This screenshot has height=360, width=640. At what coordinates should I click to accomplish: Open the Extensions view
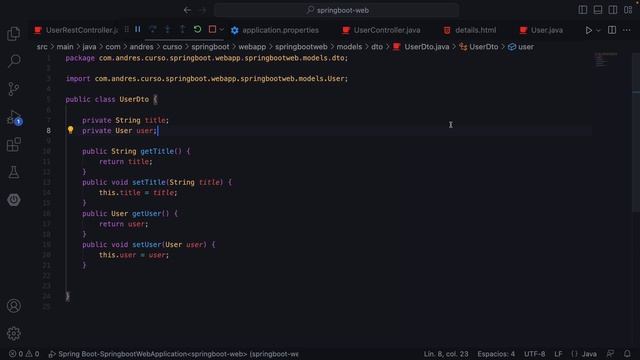click(x=13, y=144)
